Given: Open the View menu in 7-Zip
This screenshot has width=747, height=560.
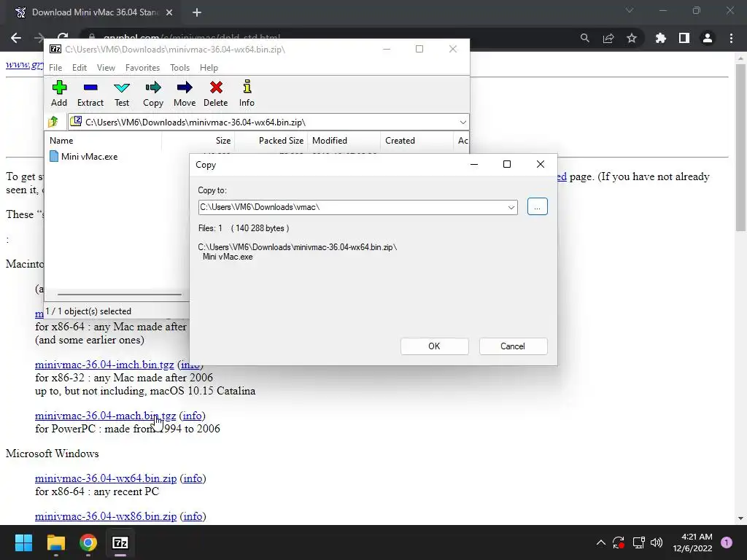Looking at the screenshot, I should [106, 68].
